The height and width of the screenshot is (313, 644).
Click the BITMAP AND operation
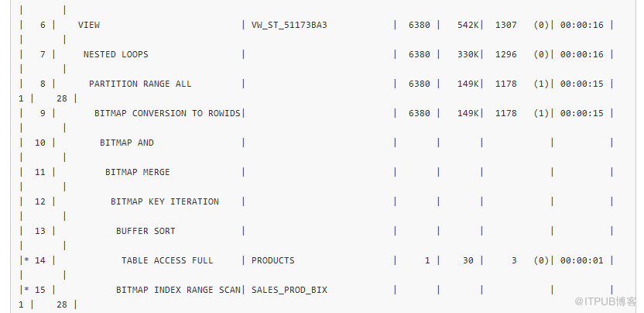click(x=126, y=143)
